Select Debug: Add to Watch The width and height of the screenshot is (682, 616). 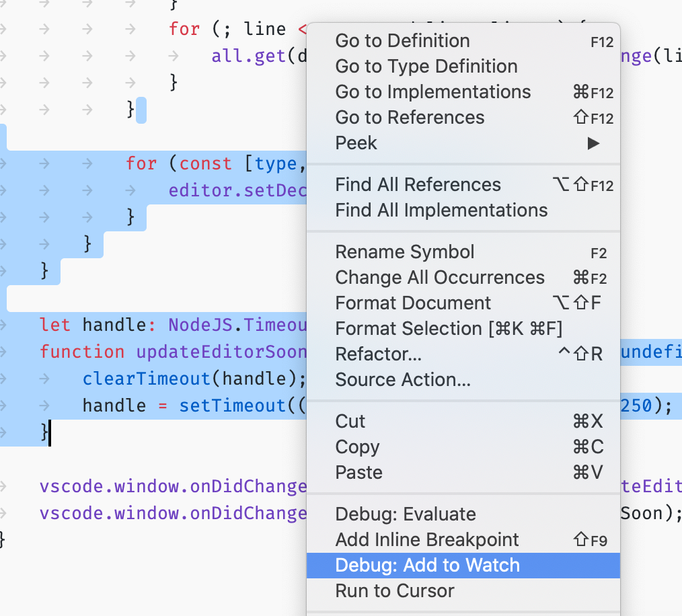click(428, 565)
